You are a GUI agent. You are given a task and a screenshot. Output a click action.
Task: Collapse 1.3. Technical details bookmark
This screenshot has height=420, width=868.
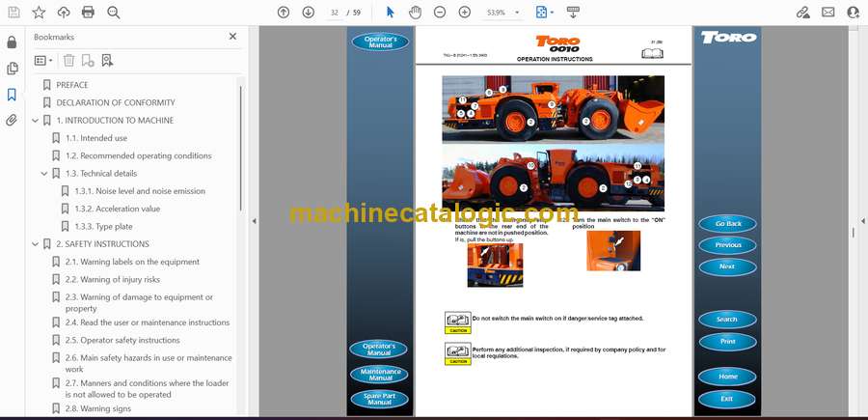point(44,174)
